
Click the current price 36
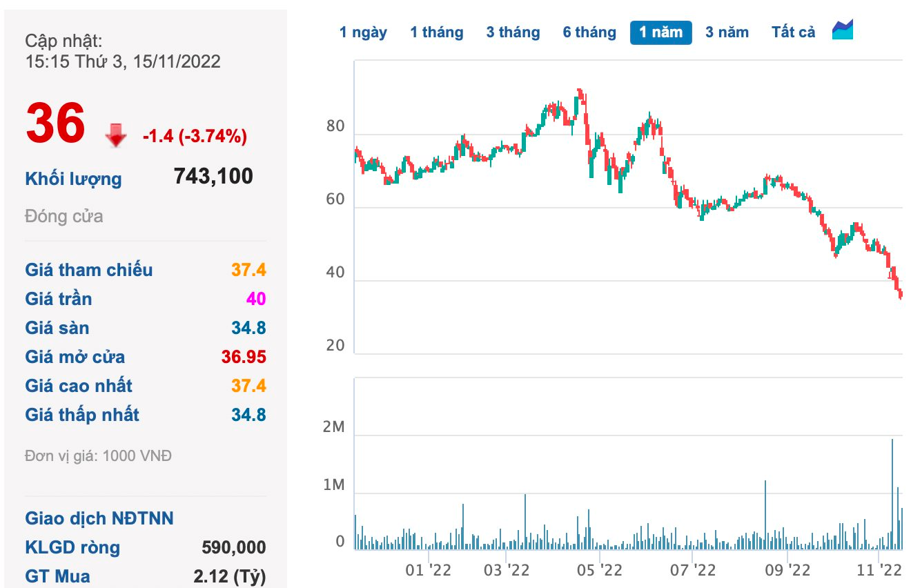tap(55, 124)
